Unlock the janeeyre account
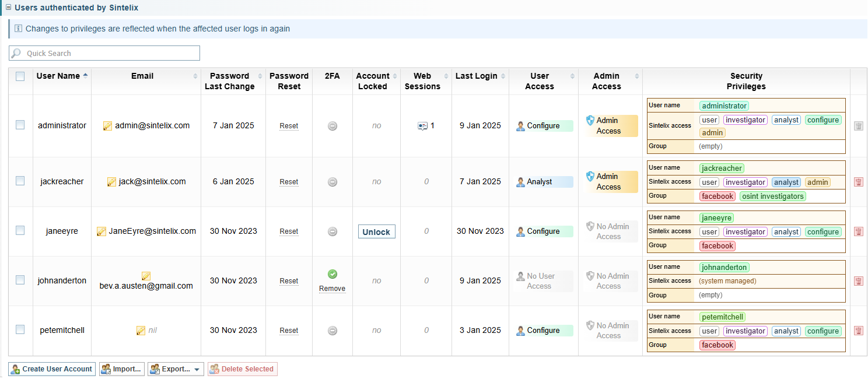This screenshot has width=868, height=379. [x=376, y=232]
